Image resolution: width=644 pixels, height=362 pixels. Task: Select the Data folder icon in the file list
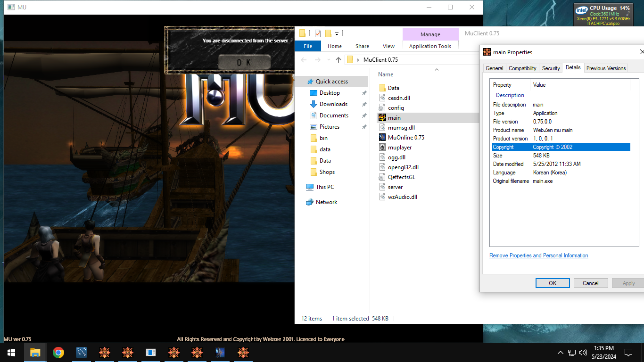coord(383,88)
